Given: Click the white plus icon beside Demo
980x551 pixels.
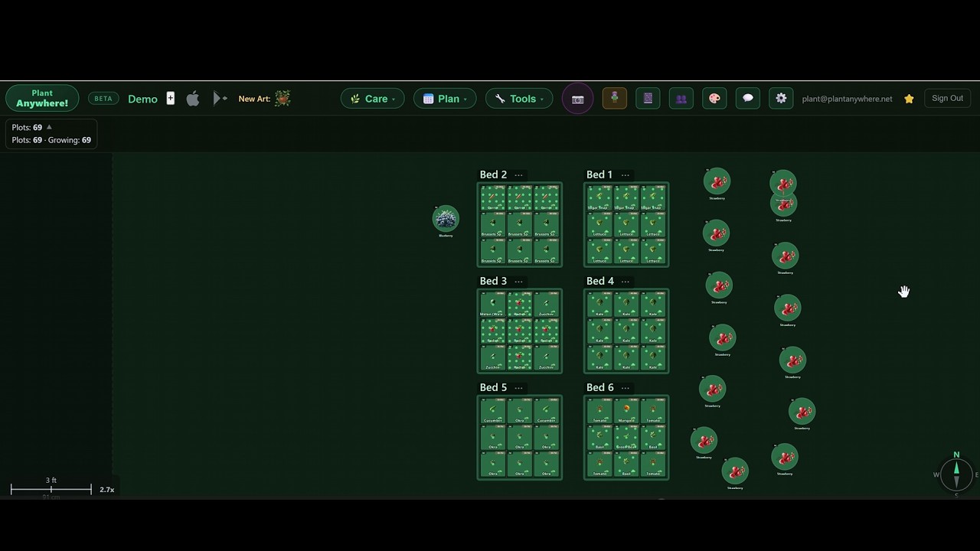Looking at the screenshot, I should (171, 98).
